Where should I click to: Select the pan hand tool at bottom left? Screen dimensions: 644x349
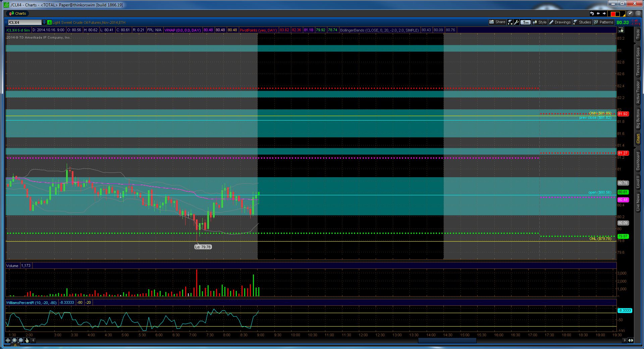[27, 340]
